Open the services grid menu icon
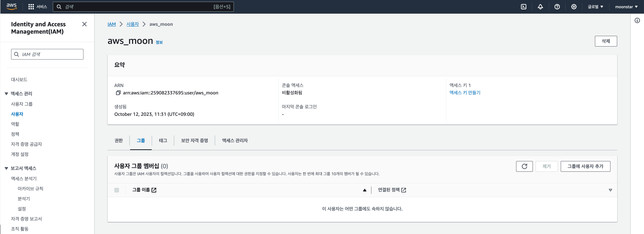Viewport: 644px width, 234px height. pos(31,7)
